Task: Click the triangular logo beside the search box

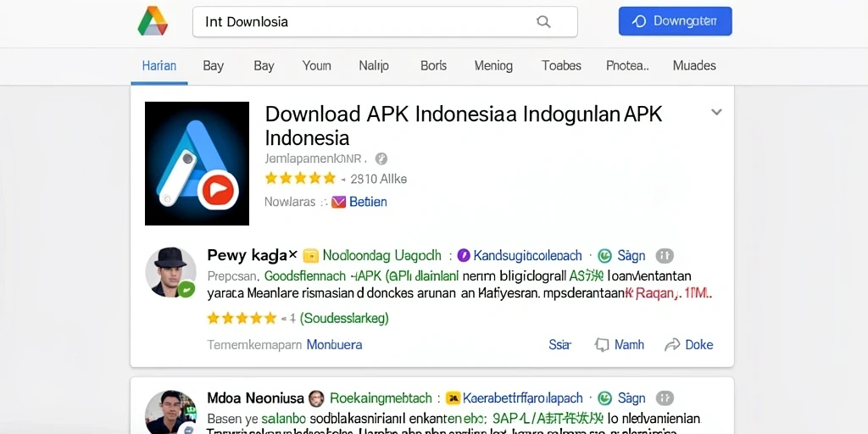Action: [153, 21]
